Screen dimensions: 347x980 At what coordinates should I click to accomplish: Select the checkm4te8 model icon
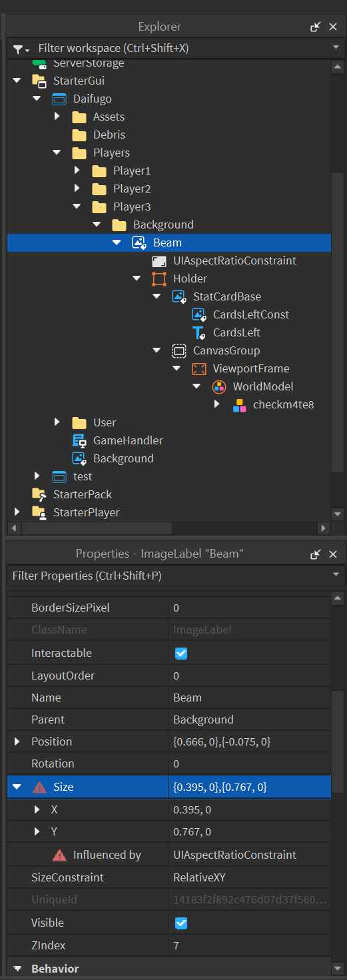239,404
